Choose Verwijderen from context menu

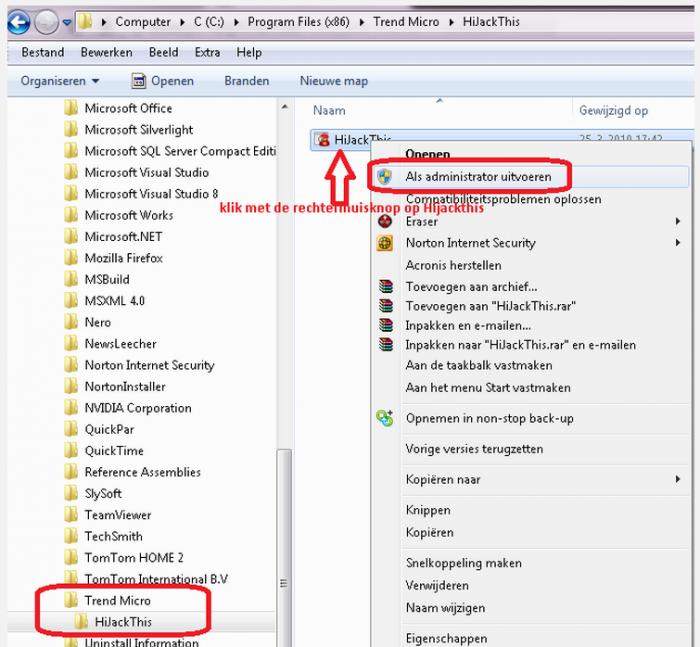(x=437, y=585)
